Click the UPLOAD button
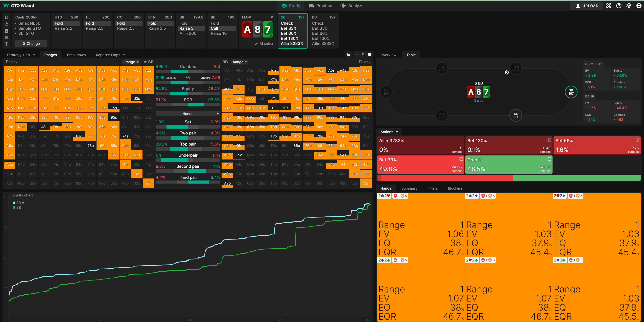This screenshot has height=322, width=644. click(x=586, y=6)
